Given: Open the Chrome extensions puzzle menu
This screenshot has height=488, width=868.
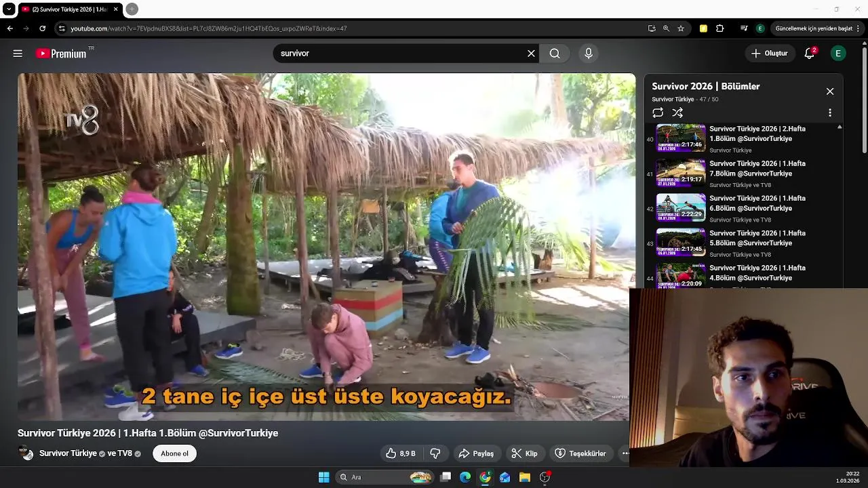Looking at the screenshot, I should (720, 28).
